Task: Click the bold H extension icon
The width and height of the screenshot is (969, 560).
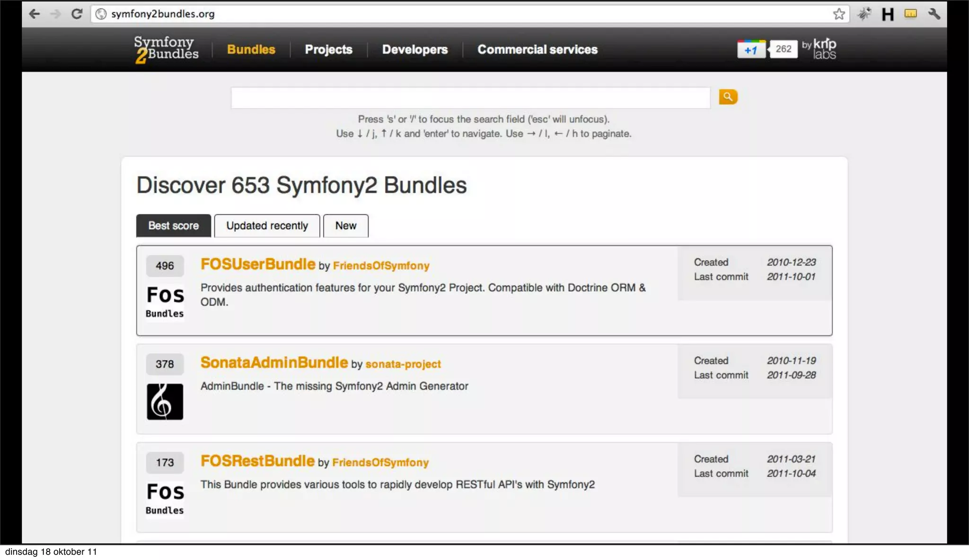Action: [888, 14]
